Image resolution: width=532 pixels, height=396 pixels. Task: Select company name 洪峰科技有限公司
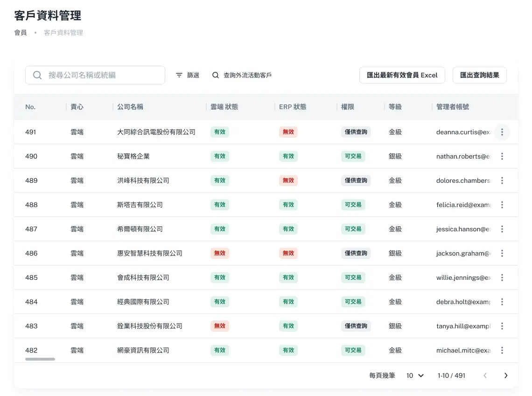coord(143,181)
